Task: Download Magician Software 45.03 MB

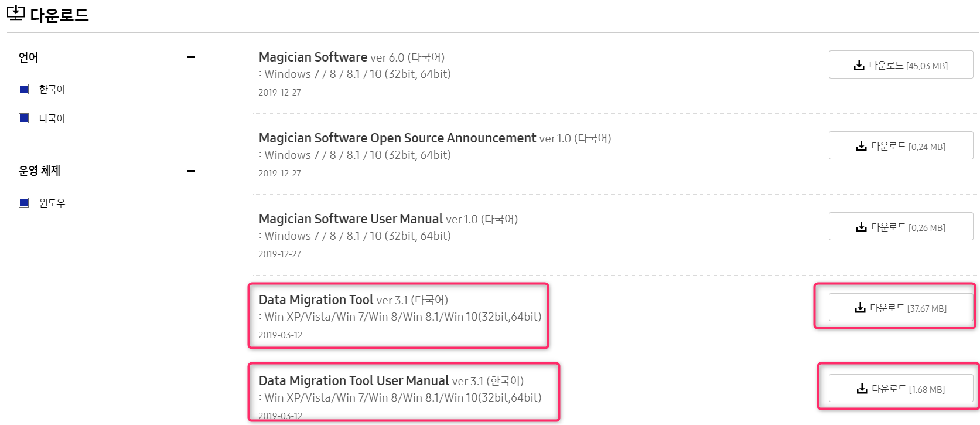Action: tap(901, 64)
